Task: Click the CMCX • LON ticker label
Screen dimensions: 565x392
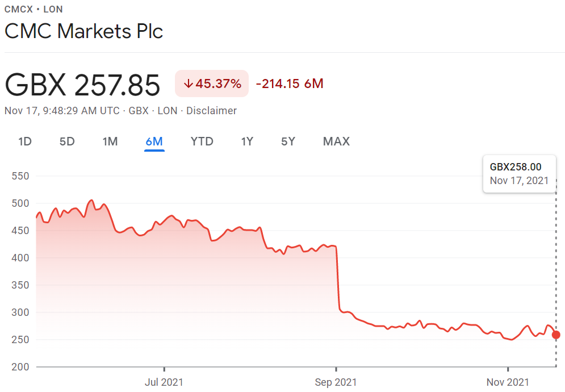Action: (x=34, y=9)
